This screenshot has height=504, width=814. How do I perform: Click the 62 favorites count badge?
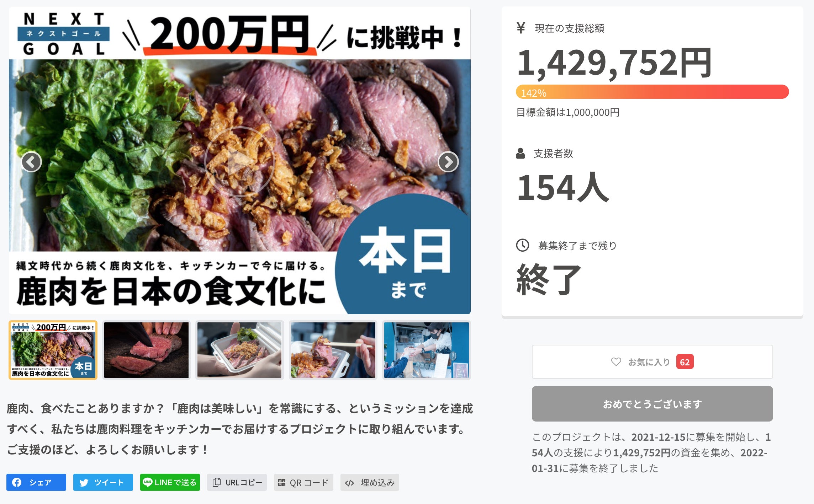pyautogui.click(x=685, y=362)
